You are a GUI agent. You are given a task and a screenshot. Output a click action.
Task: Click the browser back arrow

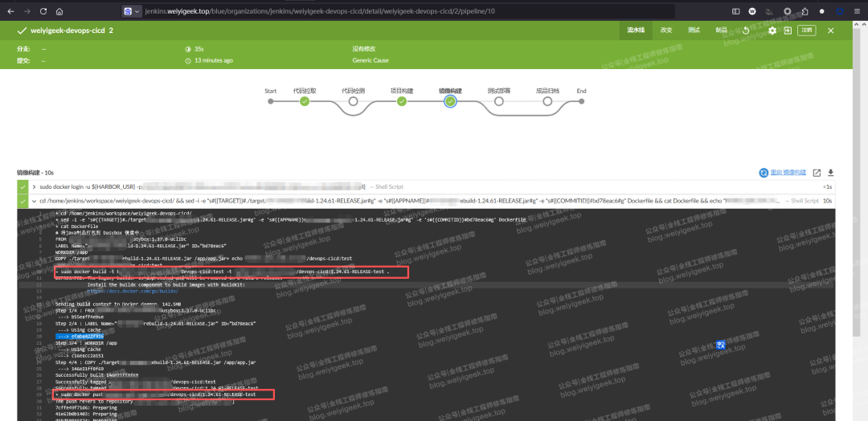tap(11, 11)
